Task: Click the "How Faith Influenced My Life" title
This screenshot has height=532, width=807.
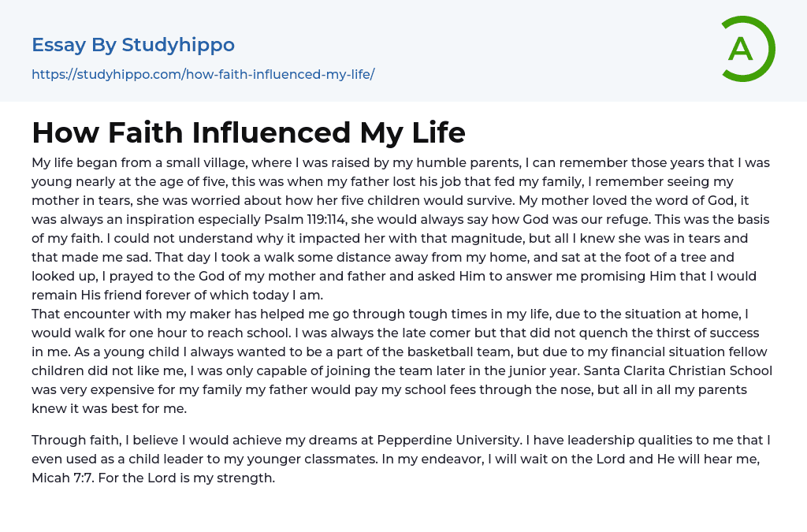Action: point(248,132)
